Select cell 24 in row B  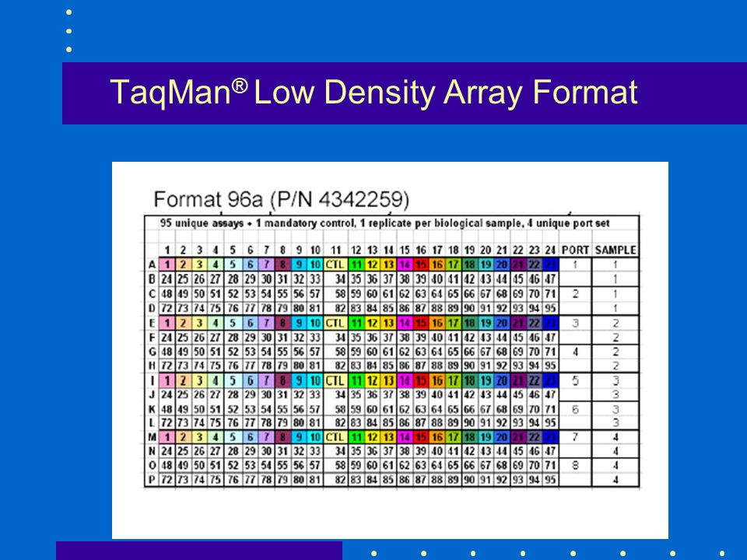[167, 279]
